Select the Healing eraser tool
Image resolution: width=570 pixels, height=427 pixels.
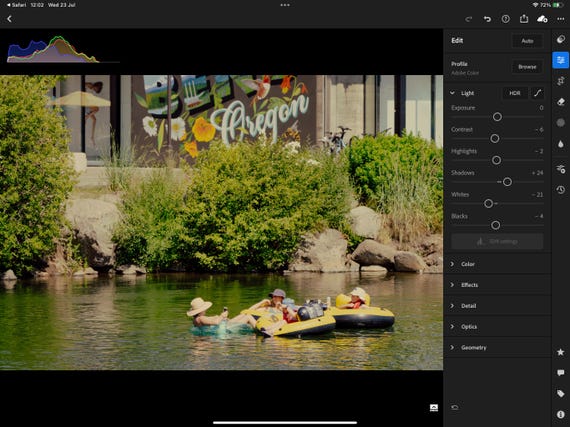pyautogui.click(x=561, y=102)
